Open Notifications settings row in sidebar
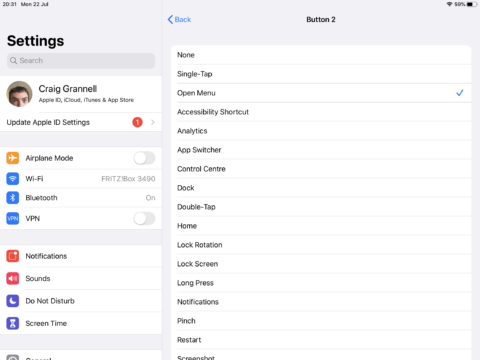 tap(81, 256)
